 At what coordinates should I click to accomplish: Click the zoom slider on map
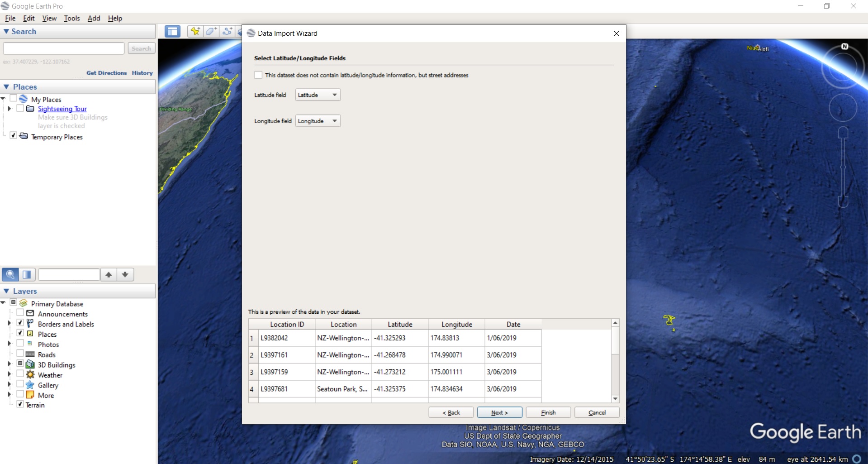coord(843,167)
